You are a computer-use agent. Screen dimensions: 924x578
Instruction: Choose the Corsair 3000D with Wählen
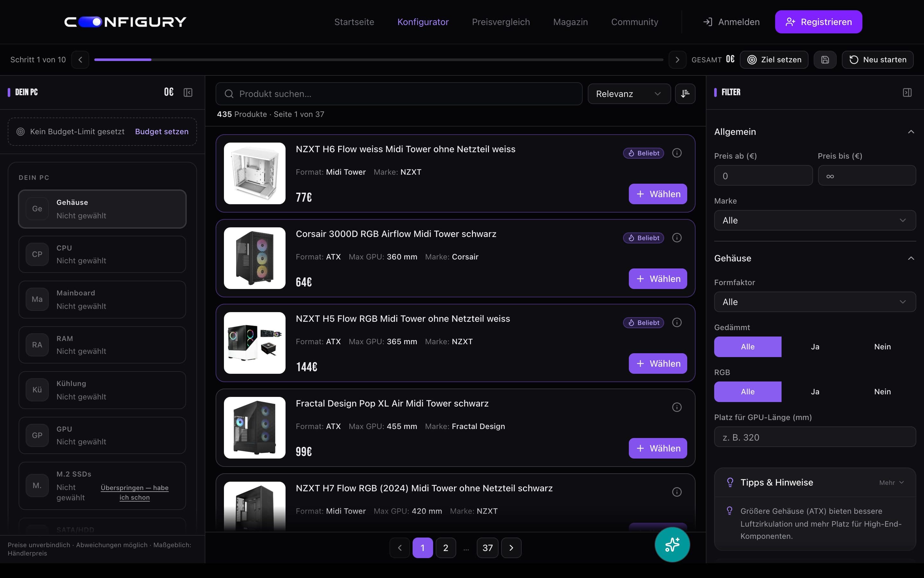pyautogui.click(x=657, y=279)
